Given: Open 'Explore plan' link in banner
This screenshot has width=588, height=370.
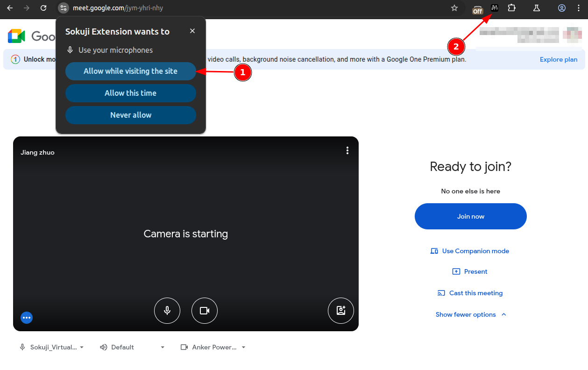Looking at the screenshot, I should 559,59.
